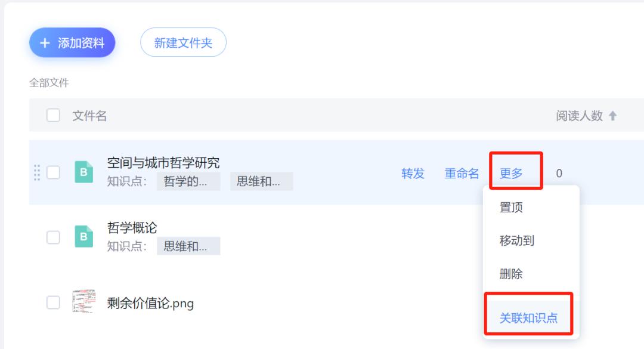
Task: Select 移动到 in the dropdown menu
Action: tap(516, 241)
